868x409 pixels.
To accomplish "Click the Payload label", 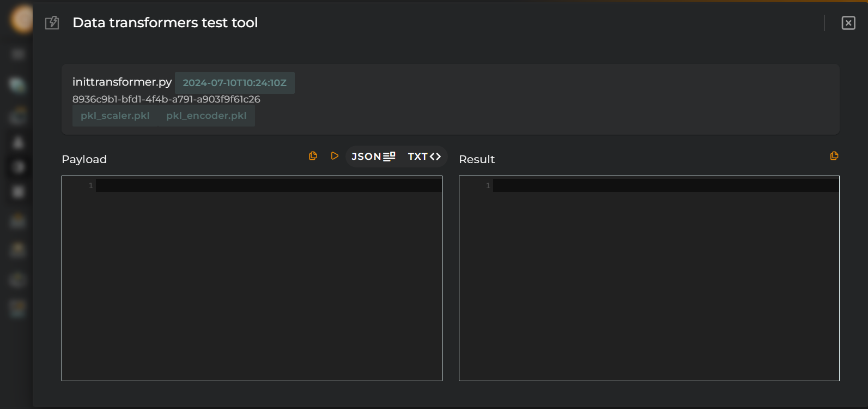I will pos(84,159).
